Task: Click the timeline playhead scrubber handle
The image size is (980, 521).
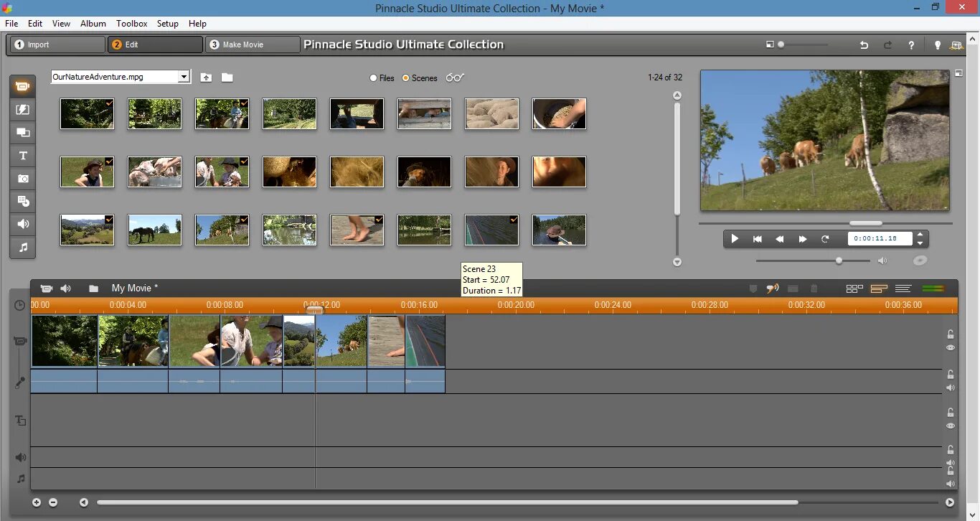Action: click(315, 310)
